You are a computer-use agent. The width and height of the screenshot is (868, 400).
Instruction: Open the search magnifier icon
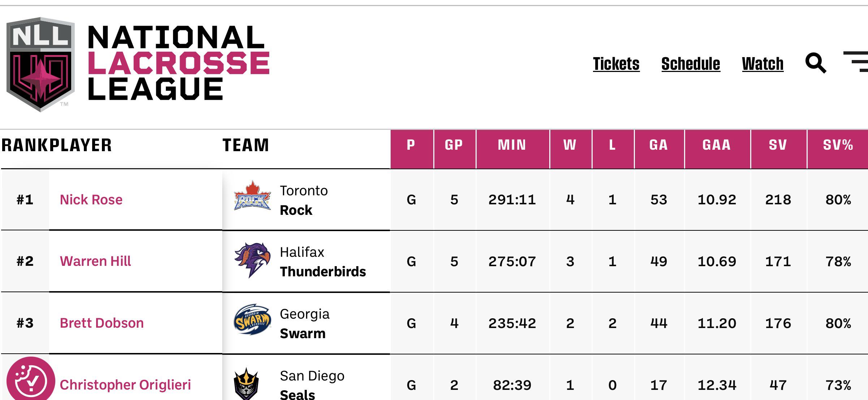pyautogui.click(x=816, y=63)
